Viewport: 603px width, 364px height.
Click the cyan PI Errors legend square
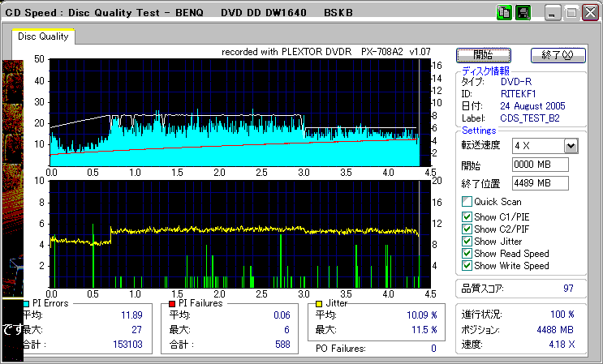[26, 303]
